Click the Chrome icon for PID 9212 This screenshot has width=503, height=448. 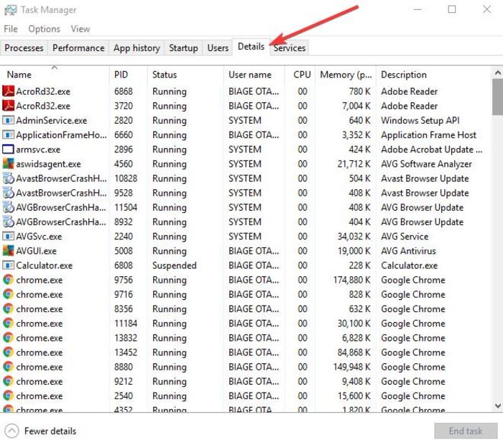coord(9,381)
